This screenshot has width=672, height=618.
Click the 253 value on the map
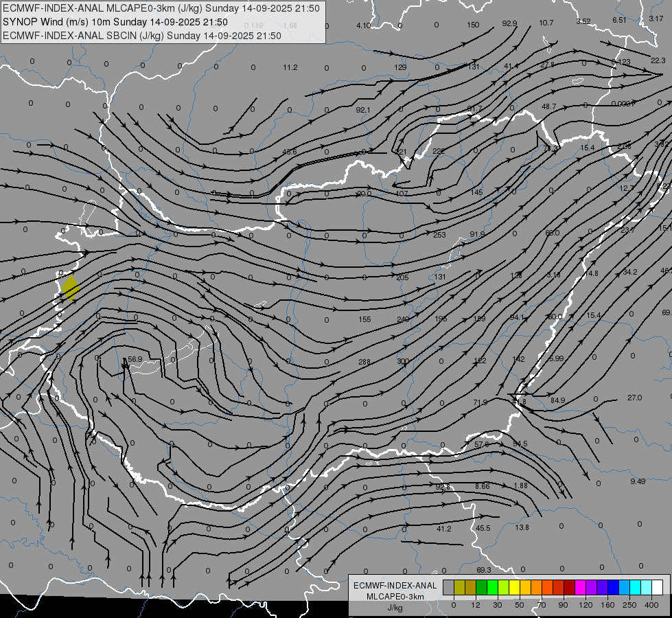439,235
